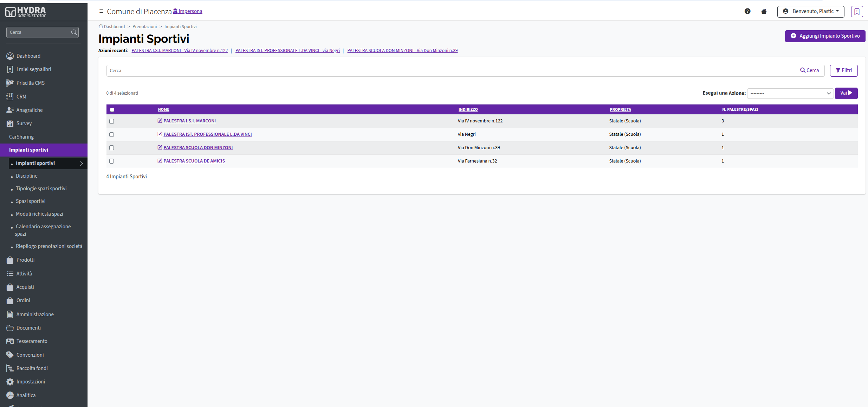This screenshot has height=407, width=868.
Task: Open Spazi sportivi in the sidebar submenu
Action: 31,201
